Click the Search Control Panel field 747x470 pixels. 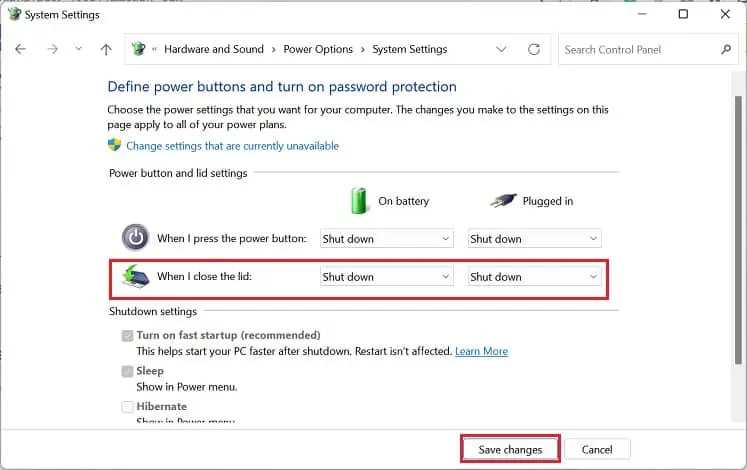click(638, 49)
